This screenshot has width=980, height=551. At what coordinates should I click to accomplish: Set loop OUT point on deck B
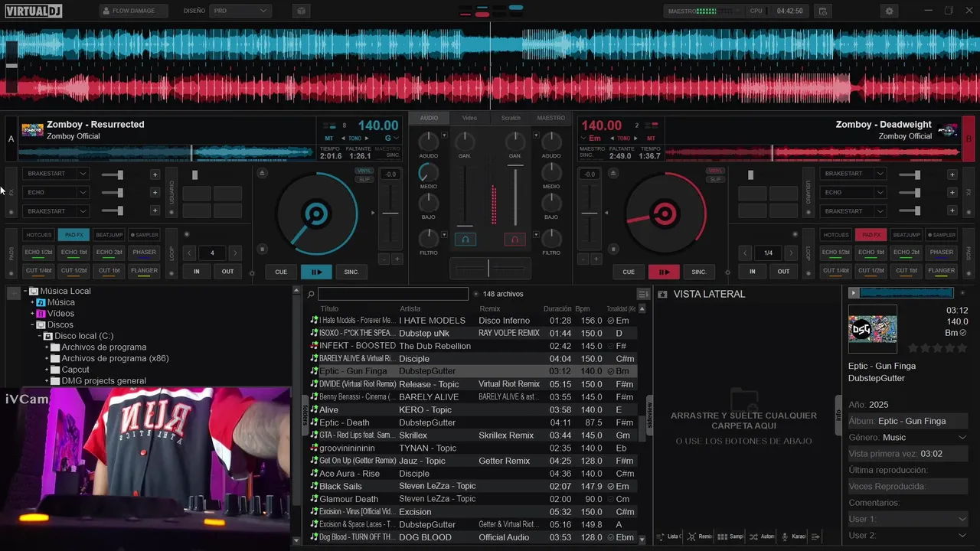(784, 272)
